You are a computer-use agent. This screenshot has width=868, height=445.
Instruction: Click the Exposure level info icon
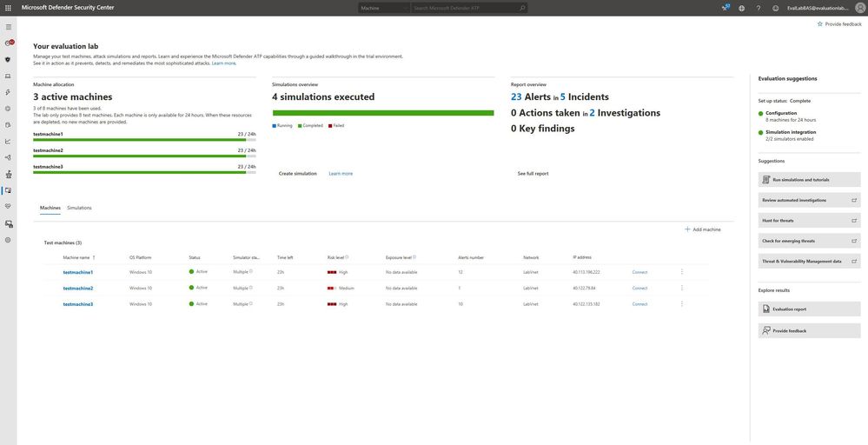(x=414, y=257)
